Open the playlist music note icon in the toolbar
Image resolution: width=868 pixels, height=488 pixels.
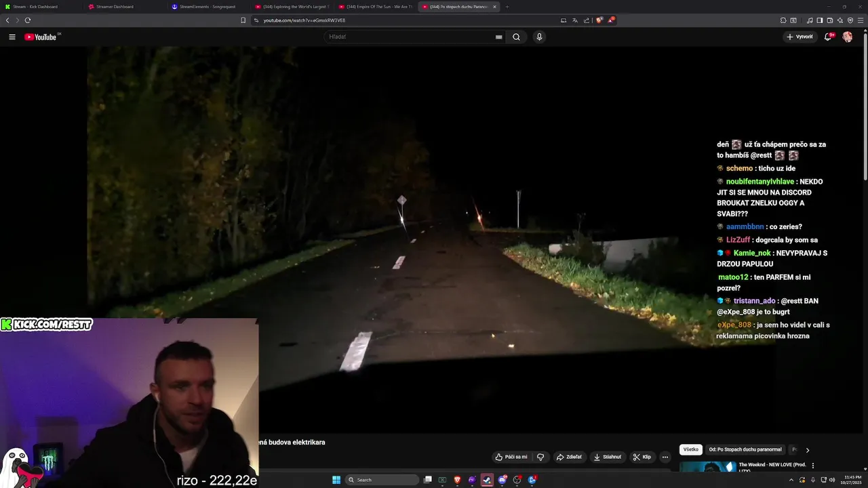[810, 20]
